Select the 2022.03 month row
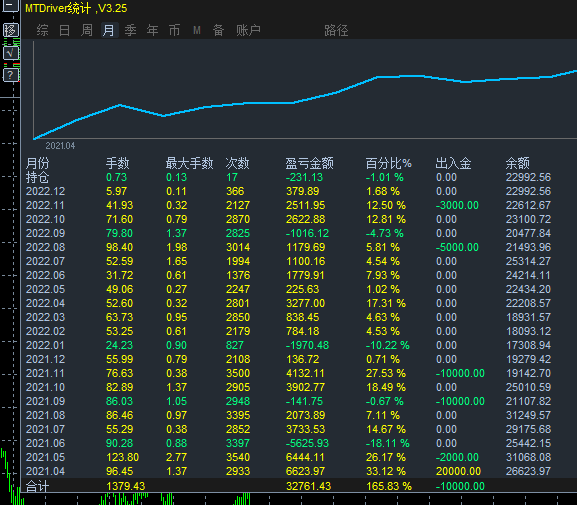The image size is (577, 505). click(289, 317)
